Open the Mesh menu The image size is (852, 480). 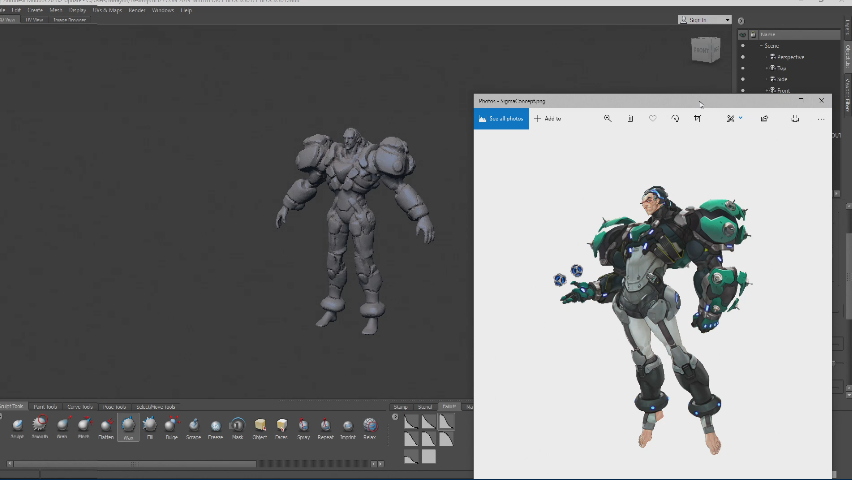56,10
